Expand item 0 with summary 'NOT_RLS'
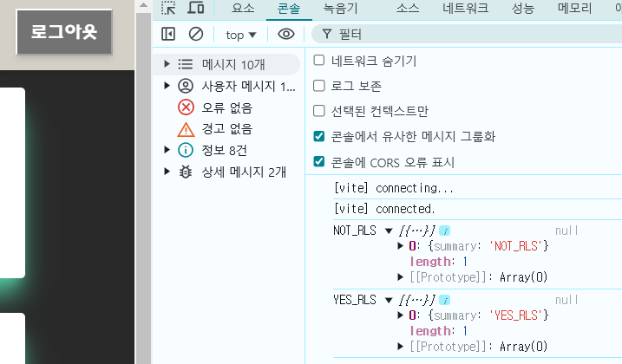This screenshot has width=622, height=364. click(x=400, y=246)
